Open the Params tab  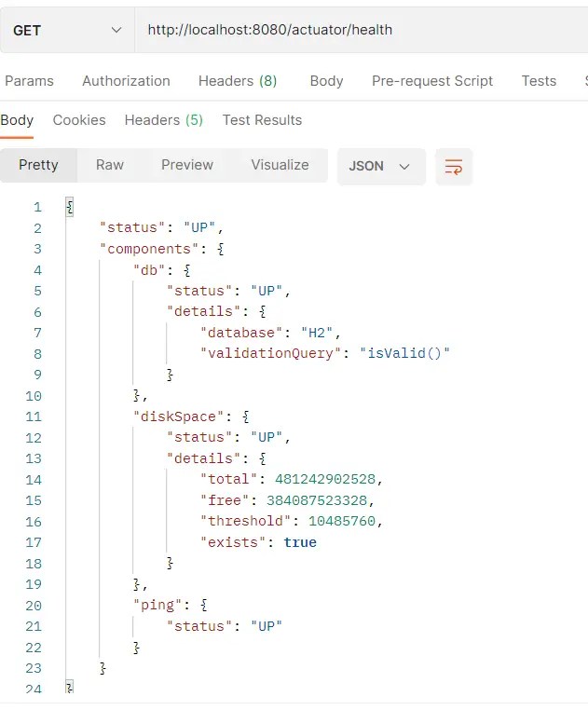point(29,81)
